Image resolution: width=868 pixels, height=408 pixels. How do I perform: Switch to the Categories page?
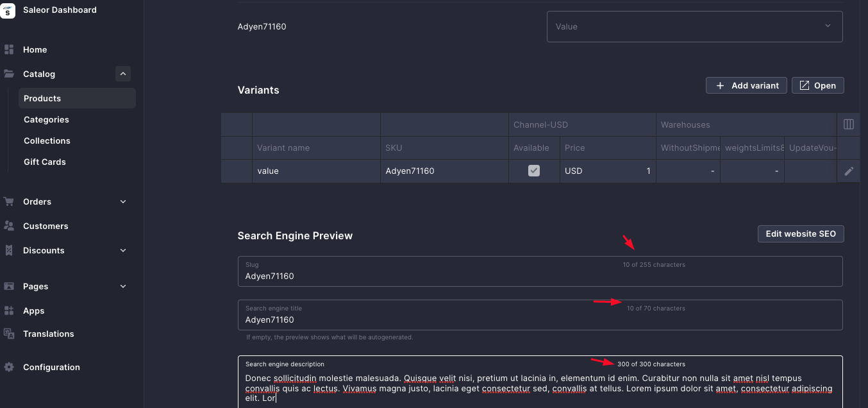46,119
